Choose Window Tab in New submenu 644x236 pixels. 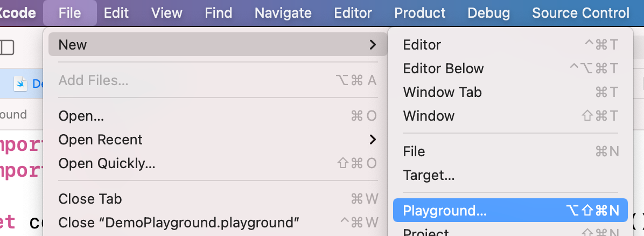click(510, 92)
